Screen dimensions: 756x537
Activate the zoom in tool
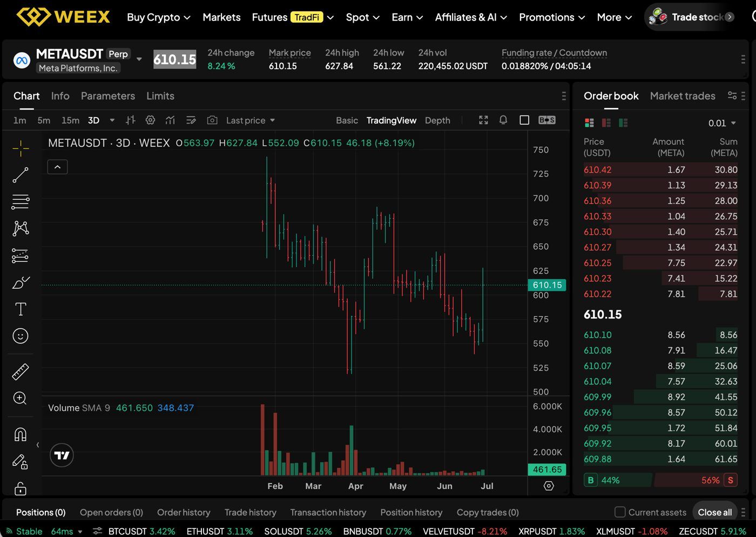(21, 398)
